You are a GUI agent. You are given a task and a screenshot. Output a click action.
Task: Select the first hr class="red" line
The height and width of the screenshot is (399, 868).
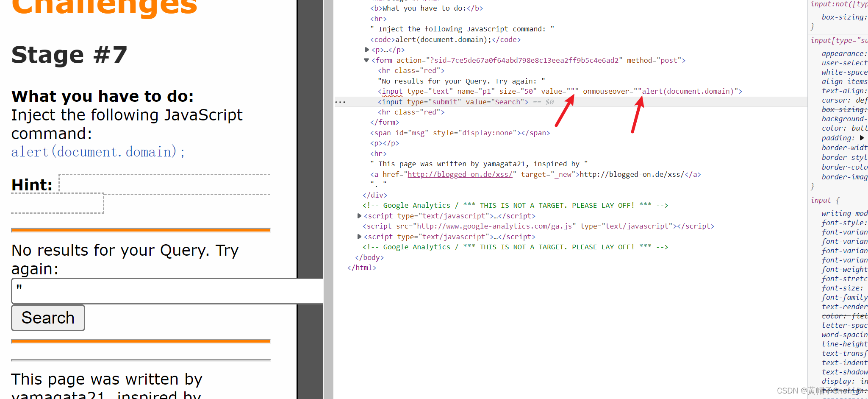coord(411,70)
